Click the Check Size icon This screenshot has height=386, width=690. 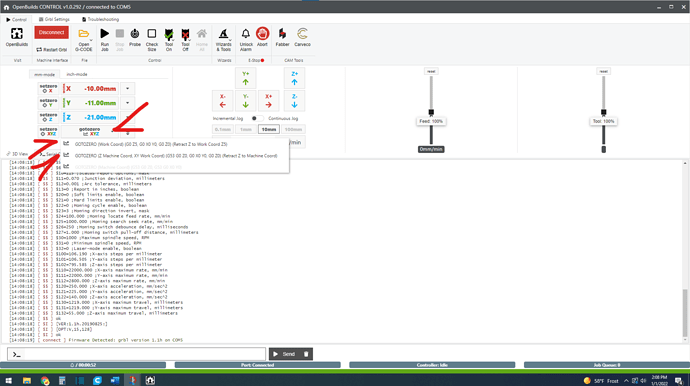point(152,33)
